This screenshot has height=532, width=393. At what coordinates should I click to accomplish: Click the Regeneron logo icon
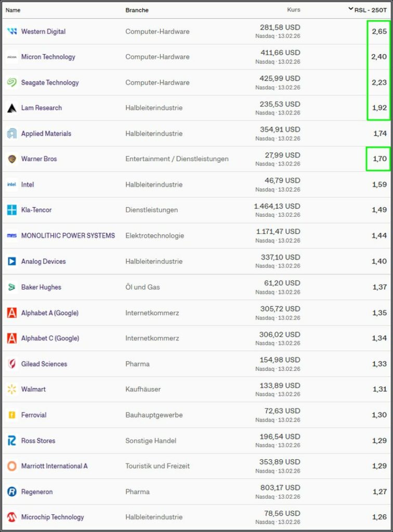[x=12, y=491]
